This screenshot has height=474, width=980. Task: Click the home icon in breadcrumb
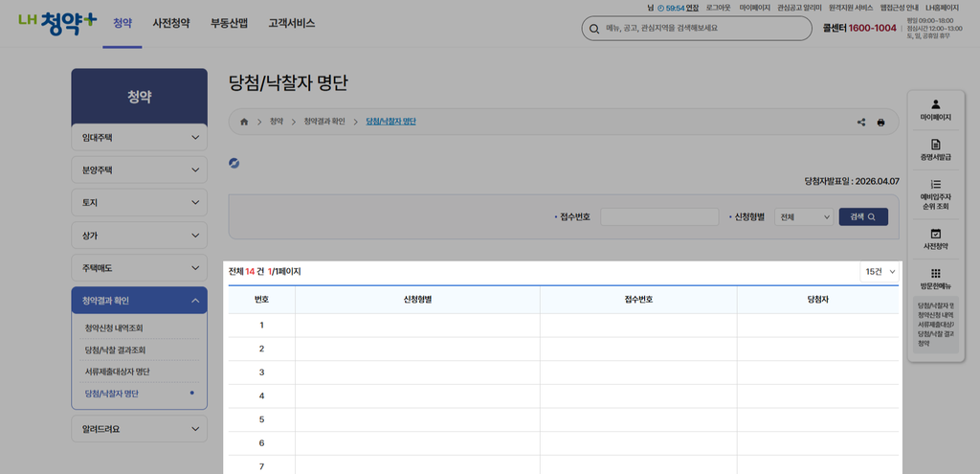coord(244,122)
